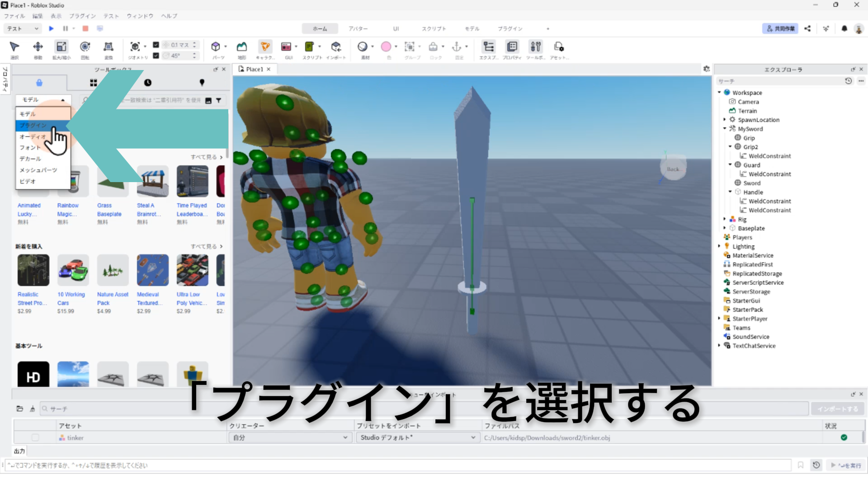
Task: Open the Terrain editor tool
Action: click(x=242, y=47)
